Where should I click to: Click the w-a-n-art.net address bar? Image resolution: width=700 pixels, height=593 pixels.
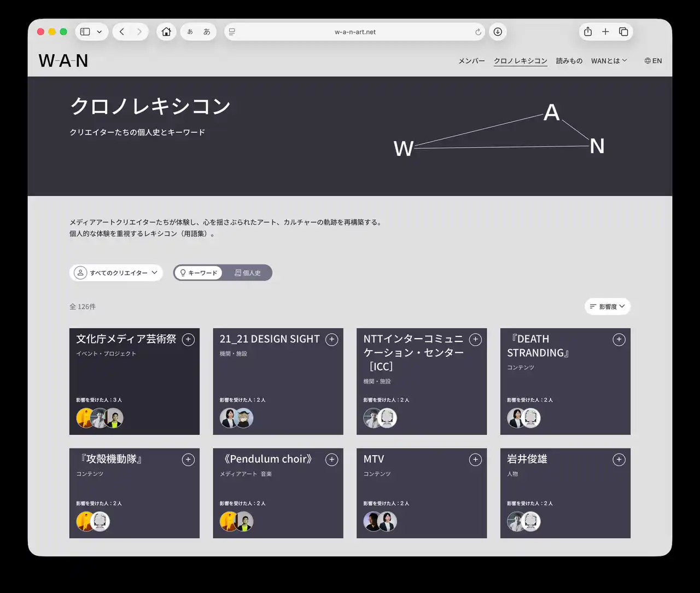click(x=355, y=32)
